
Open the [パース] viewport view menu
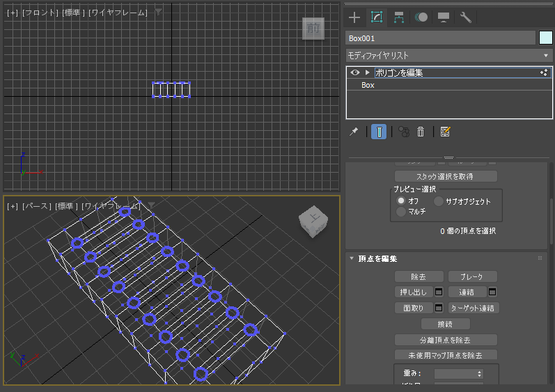tap(36, 206)
